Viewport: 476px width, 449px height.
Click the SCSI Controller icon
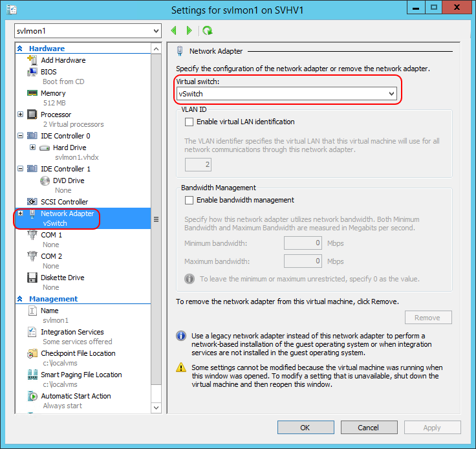pyautogui.click(x=32, y=202)
